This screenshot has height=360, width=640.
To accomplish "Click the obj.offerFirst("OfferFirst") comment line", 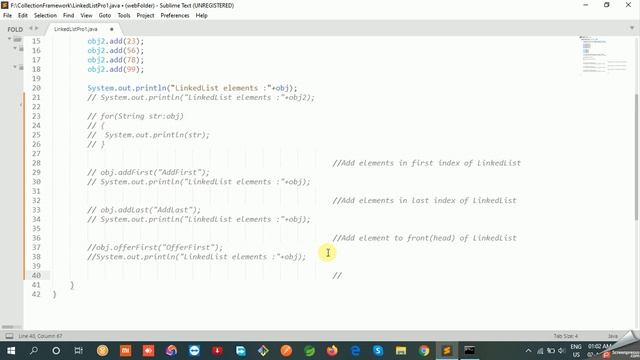I will tap(155, 247).
